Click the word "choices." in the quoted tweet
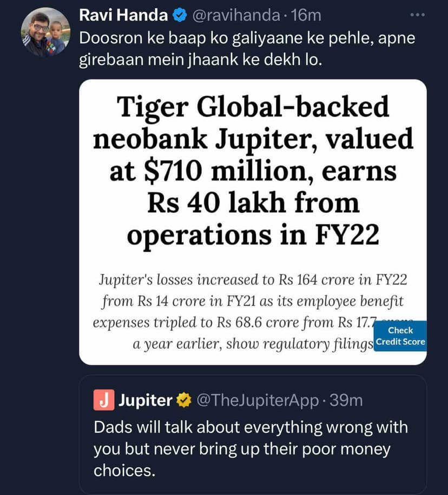Screen dimensions: 448x495 (124, 470)
